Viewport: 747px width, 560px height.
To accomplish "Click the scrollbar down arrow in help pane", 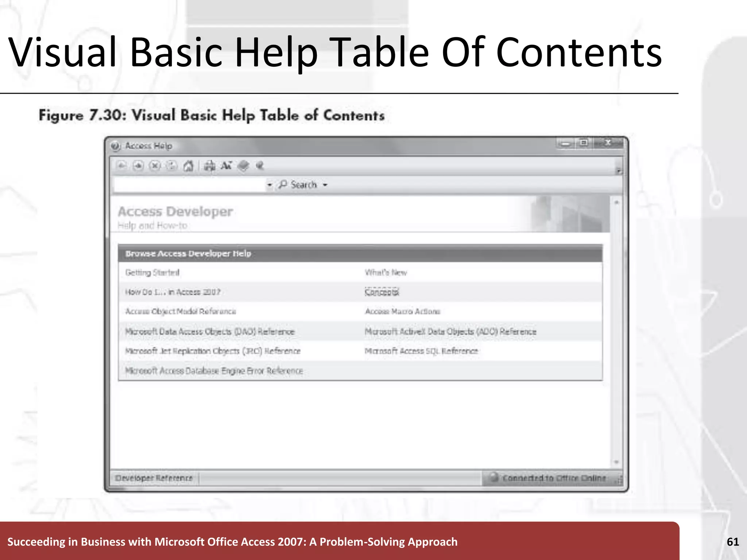I will pos(616,462).
